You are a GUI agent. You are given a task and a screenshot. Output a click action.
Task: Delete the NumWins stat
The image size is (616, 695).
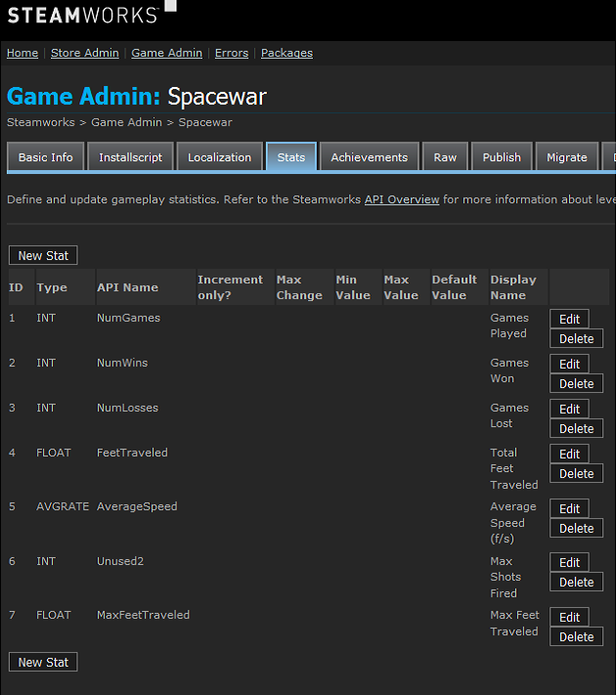576,383
